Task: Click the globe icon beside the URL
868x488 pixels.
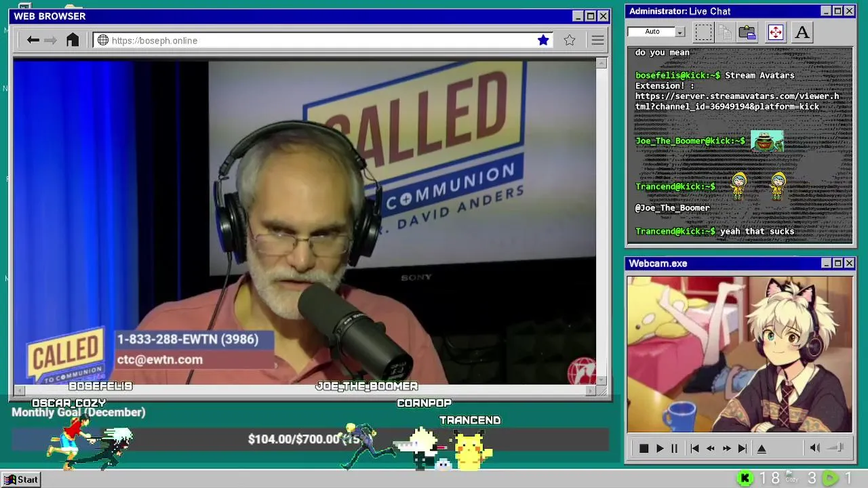Action: [x=103, y=41]
